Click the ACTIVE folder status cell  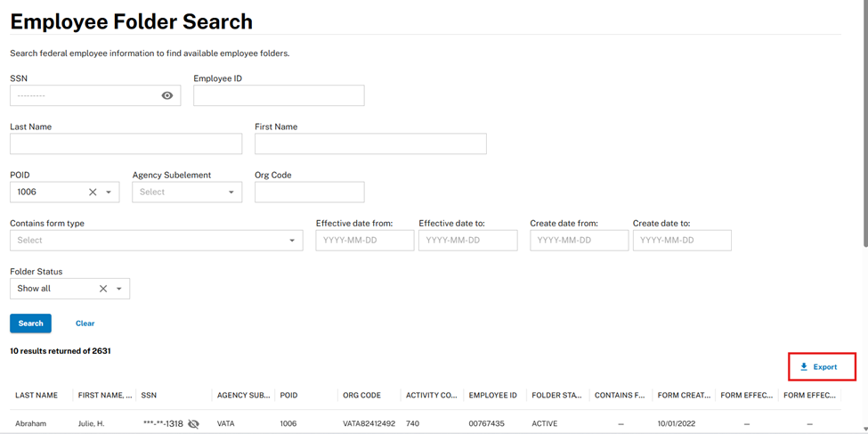click(545, 423)
